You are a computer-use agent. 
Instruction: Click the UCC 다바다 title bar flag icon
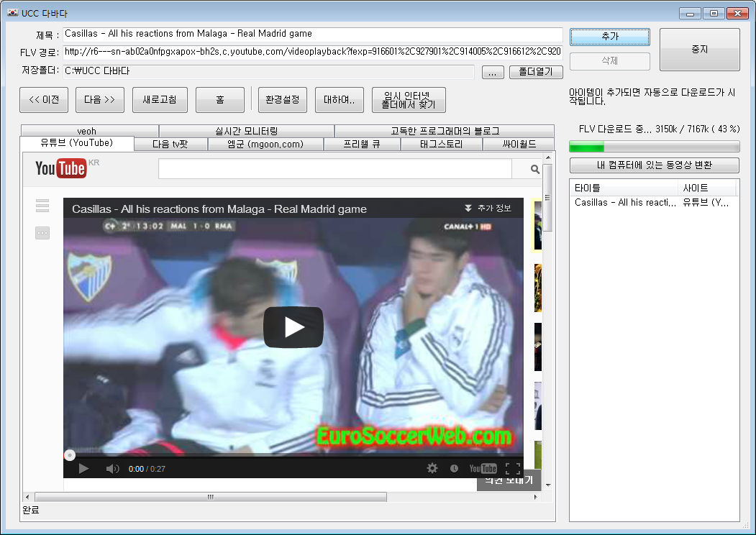(x=12, y=13)
